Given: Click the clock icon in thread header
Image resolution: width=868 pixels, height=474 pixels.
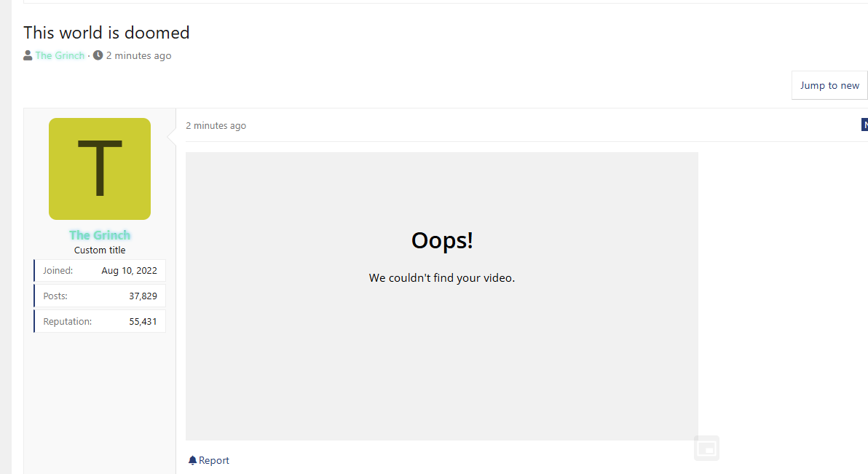Looking at the screenshot, I should pyautogui.click(x=98, y=55).
